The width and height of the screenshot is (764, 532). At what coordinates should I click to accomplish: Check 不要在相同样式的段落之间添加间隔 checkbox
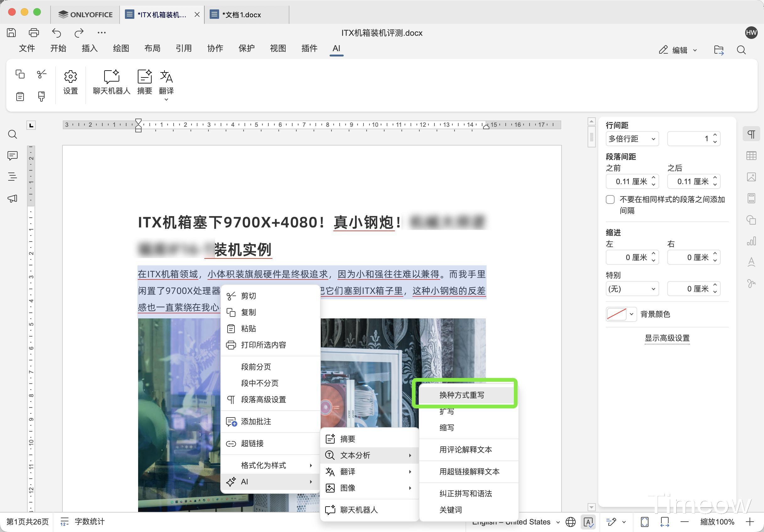click(610, 199)
